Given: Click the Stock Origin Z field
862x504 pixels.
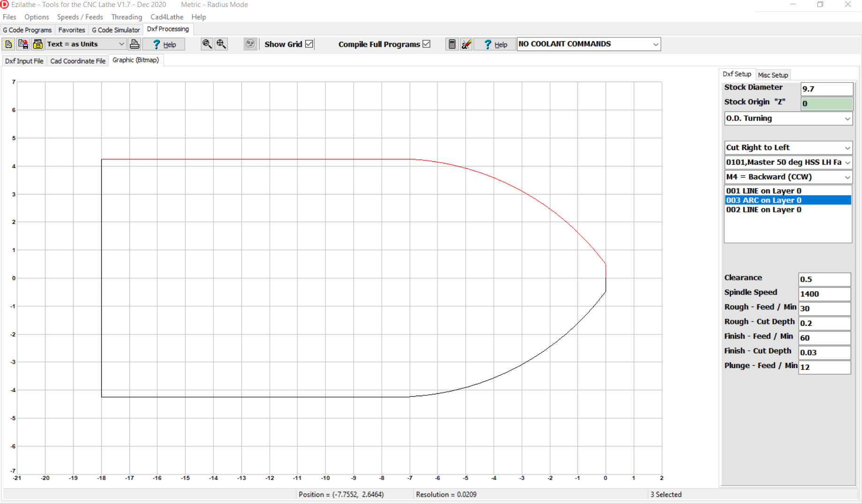Looking at the screenshot, I should point(826,104).
